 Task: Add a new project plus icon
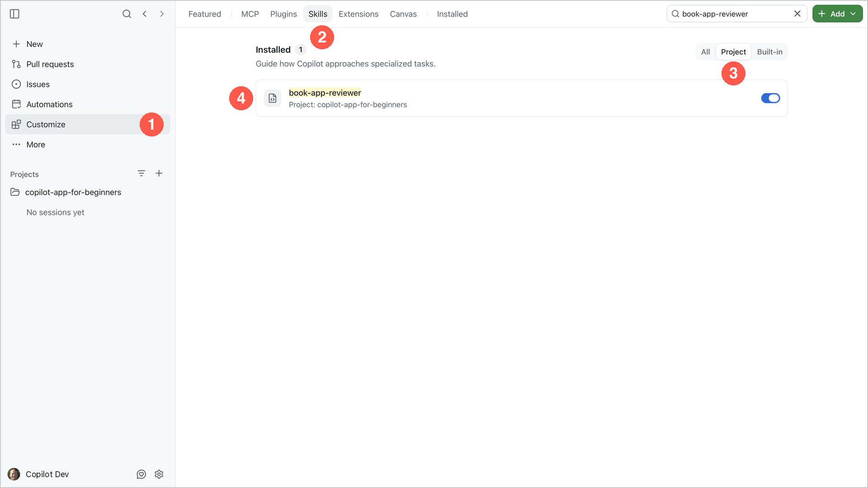click(159, 174)
